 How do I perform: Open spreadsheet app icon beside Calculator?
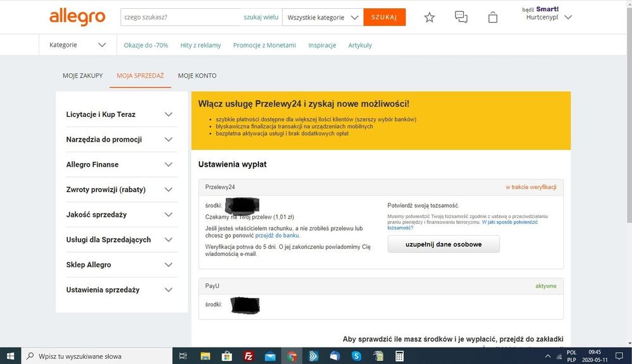point(378,356)
